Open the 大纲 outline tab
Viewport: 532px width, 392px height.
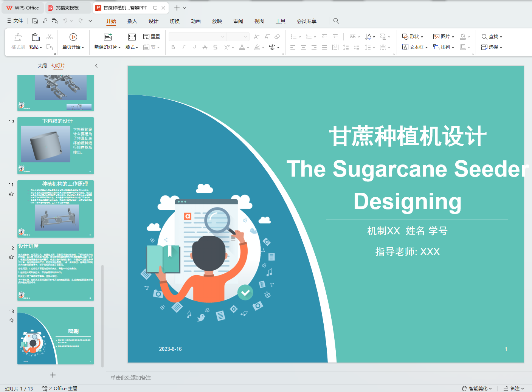click(x=42, y=66)
